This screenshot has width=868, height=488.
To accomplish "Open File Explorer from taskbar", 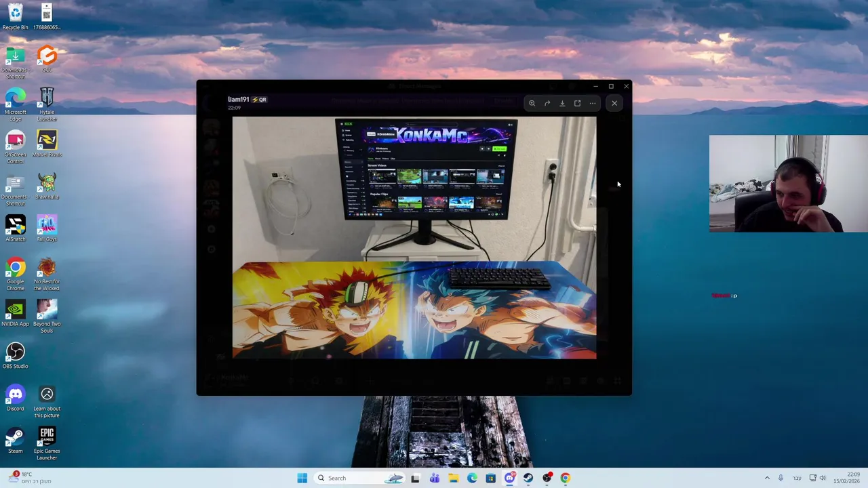I will click(x=453, y=478).
